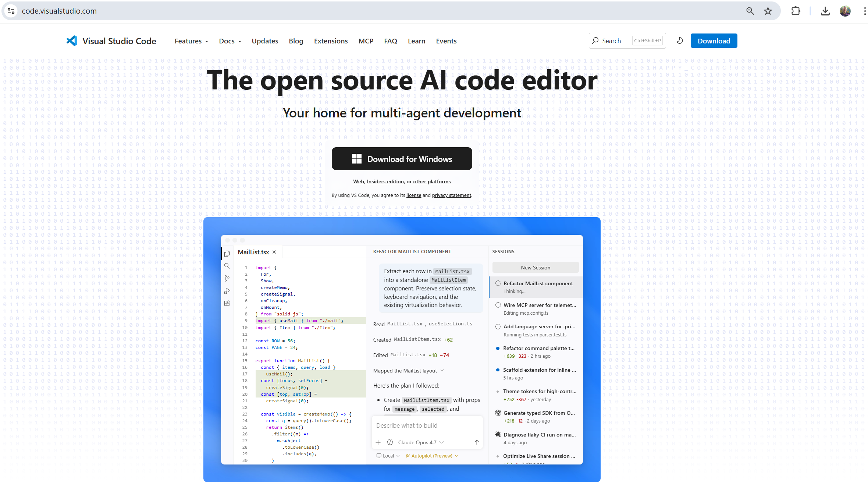Click the Read MailList.tsx, useSelection.ts entry
868x484 pixels.
coord(423,324)
